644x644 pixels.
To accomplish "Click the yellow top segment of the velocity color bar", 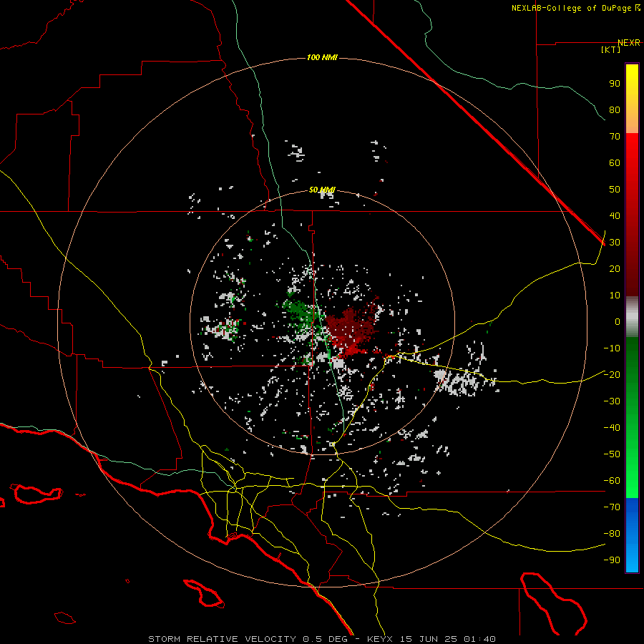I will point(632,99).
